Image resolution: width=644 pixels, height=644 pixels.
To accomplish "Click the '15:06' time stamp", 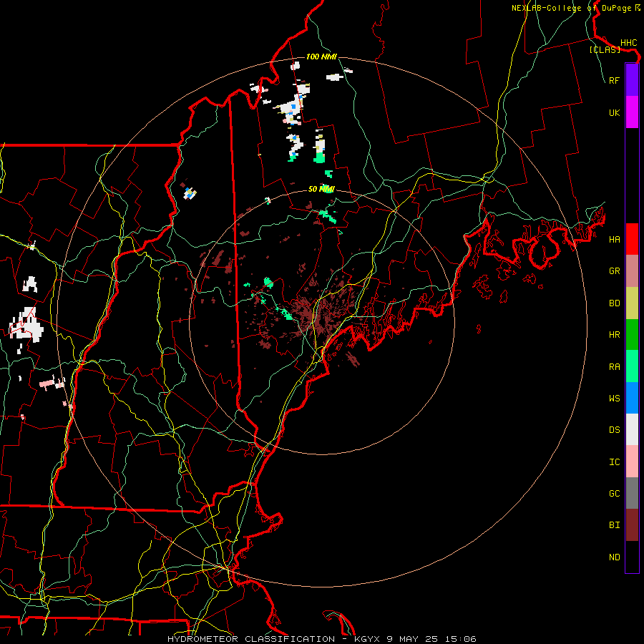I will (x=460, y=639).
